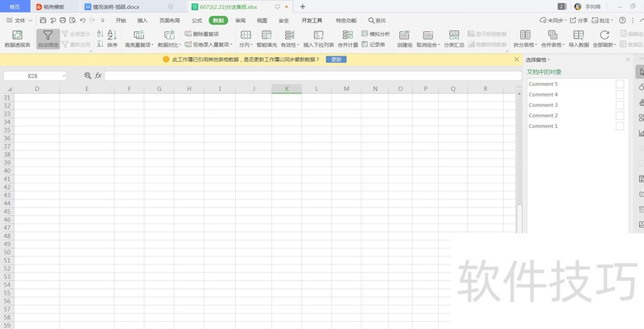The height and width of the screenshot is (329, 644).
Task: Click the arrow selection icon on right sidebar
Action: [x=641, y=72]
